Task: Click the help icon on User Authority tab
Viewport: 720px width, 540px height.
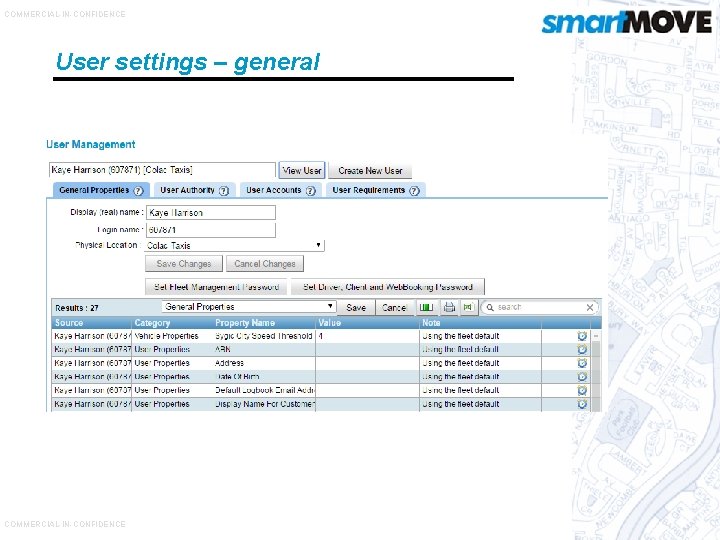Action: 224,191
